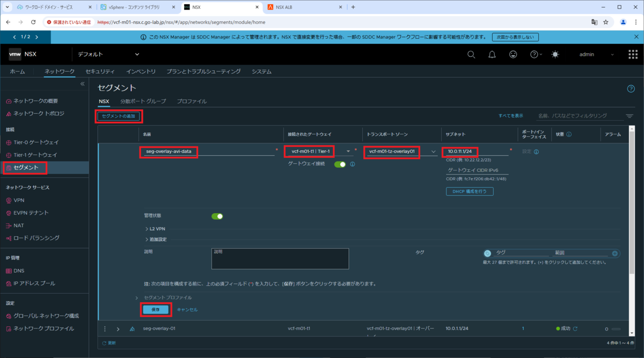Click the segments page help icon
644x358 pixels.
(x=631, y=89)
